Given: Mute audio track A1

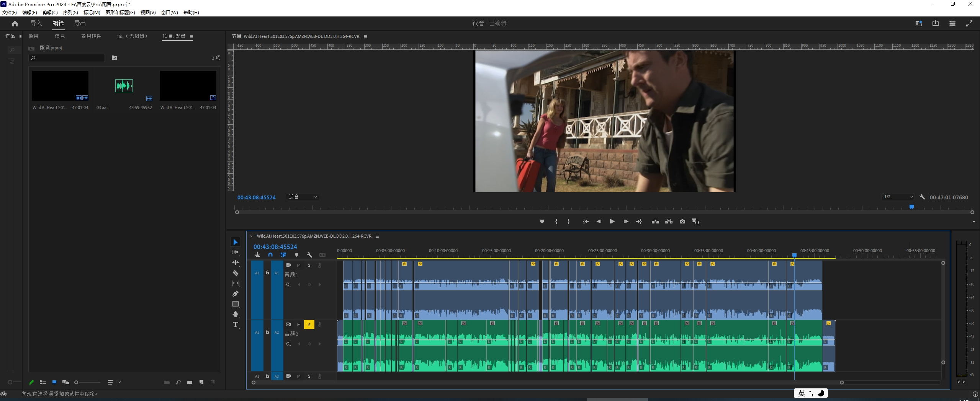Looking at the screenshot, I should pos(299,266).
